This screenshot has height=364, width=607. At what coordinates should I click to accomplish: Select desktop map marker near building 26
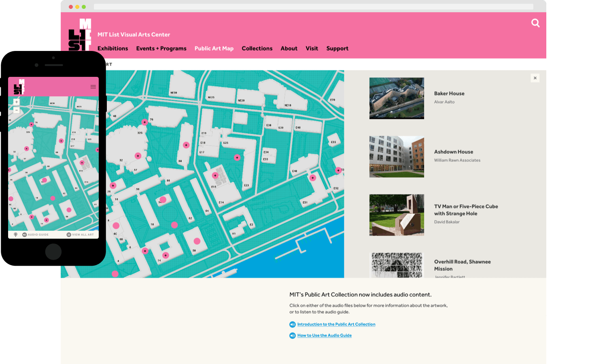[113, 186]
